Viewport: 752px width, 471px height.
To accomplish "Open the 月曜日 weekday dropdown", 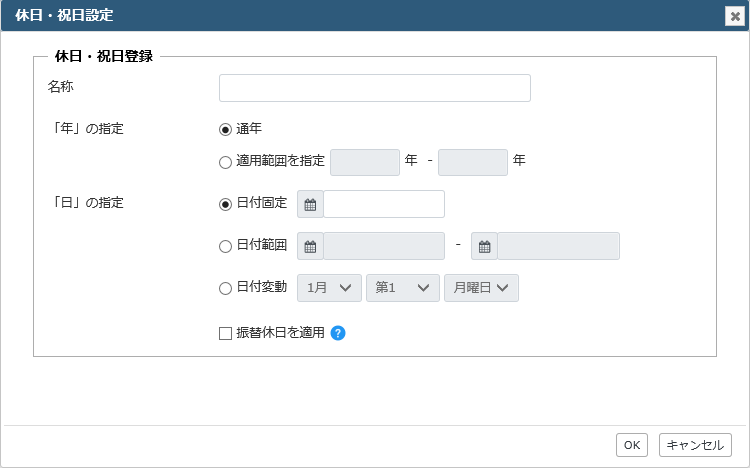I will click(481, 288).
